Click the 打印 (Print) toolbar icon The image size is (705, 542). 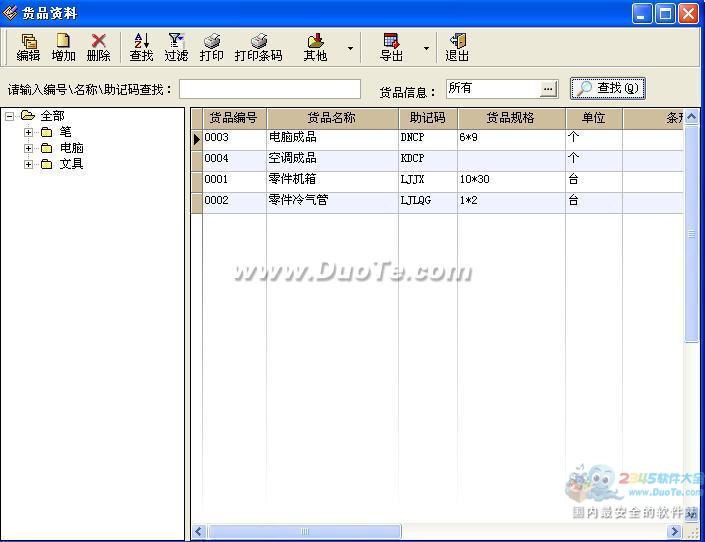(211, 47)
